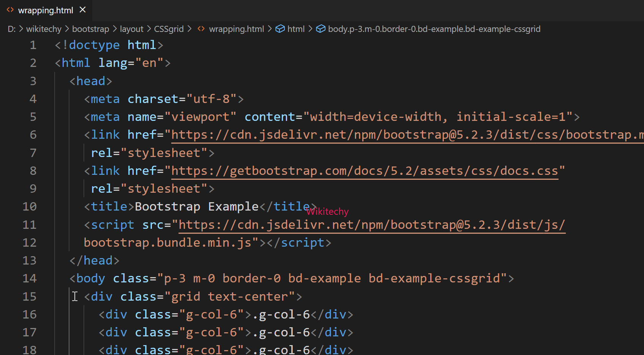Image resolution: width=644 pixels, height=355 pixels.
Task: Click the HTML file icon on the wrapping.html tab
Action: pyautogui.click(x=10, y=10)
